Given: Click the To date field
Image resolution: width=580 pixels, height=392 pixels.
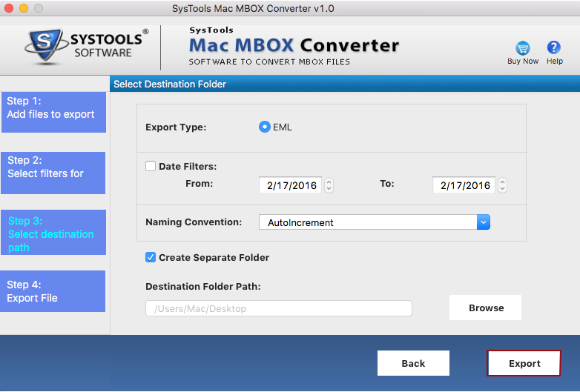Looking at the screenshot, I should coord(464,185).
